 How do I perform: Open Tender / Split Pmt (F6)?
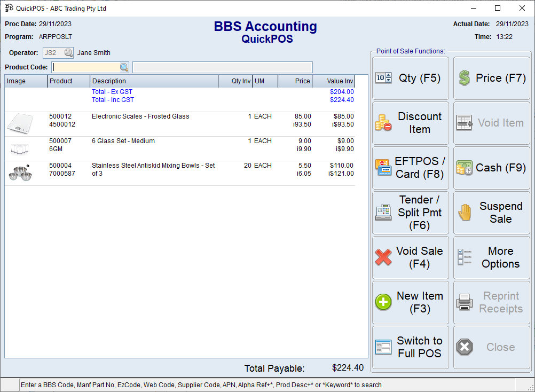coord(410,213)
